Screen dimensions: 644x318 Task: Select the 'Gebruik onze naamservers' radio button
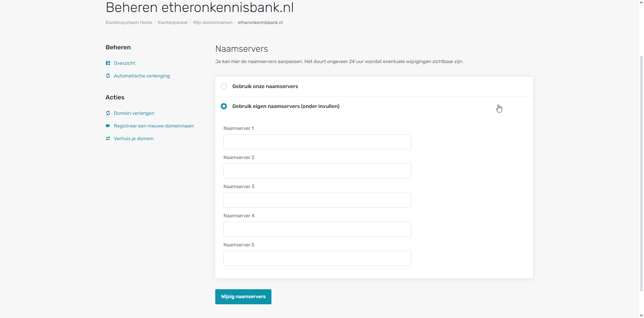click(224, 86)
